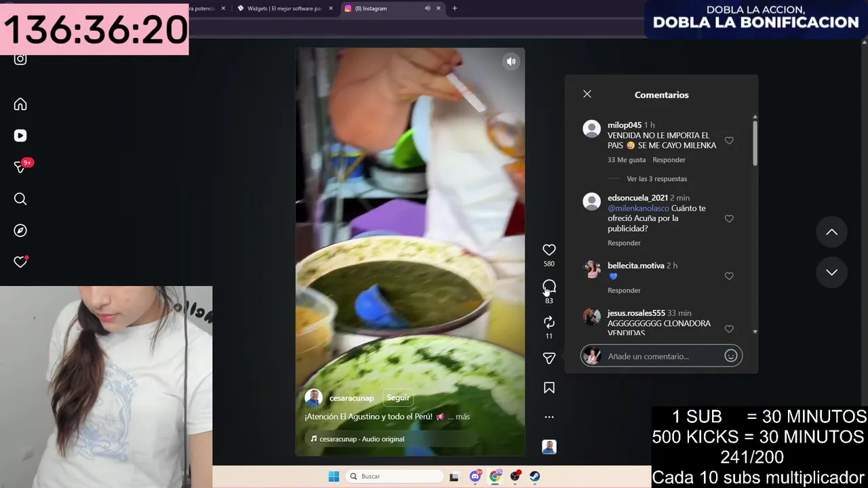
Task: Focus the 'Añade un comentario...' field
Action: (661, 356)
